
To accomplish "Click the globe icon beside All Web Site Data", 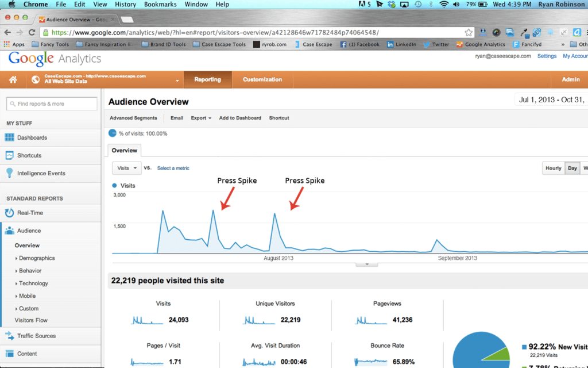I will (36, 79).
